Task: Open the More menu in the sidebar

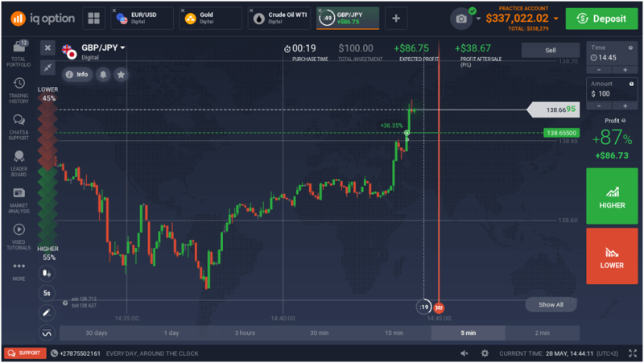Action: click(19, 271)
